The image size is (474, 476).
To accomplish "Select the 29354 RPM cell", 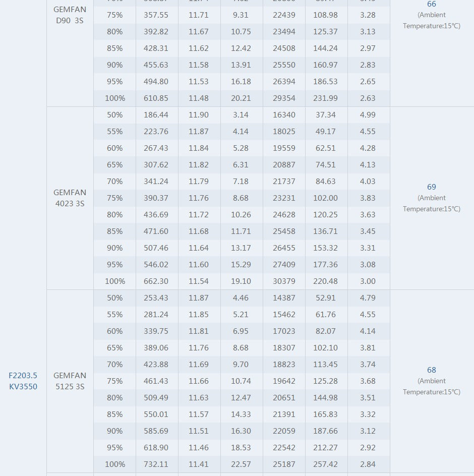I will pyautogui.click(x=284, y=98).
